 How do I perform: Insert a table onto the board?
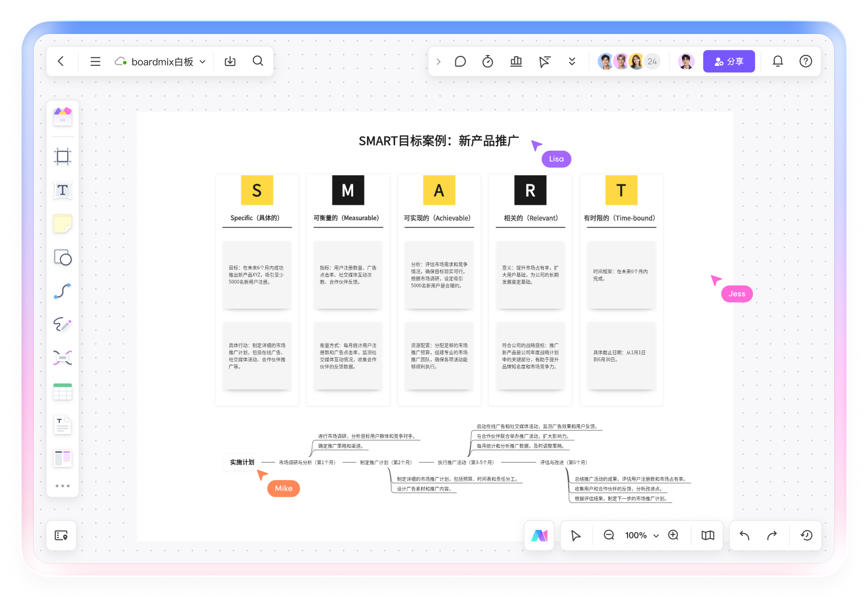[x=62, y=391]
